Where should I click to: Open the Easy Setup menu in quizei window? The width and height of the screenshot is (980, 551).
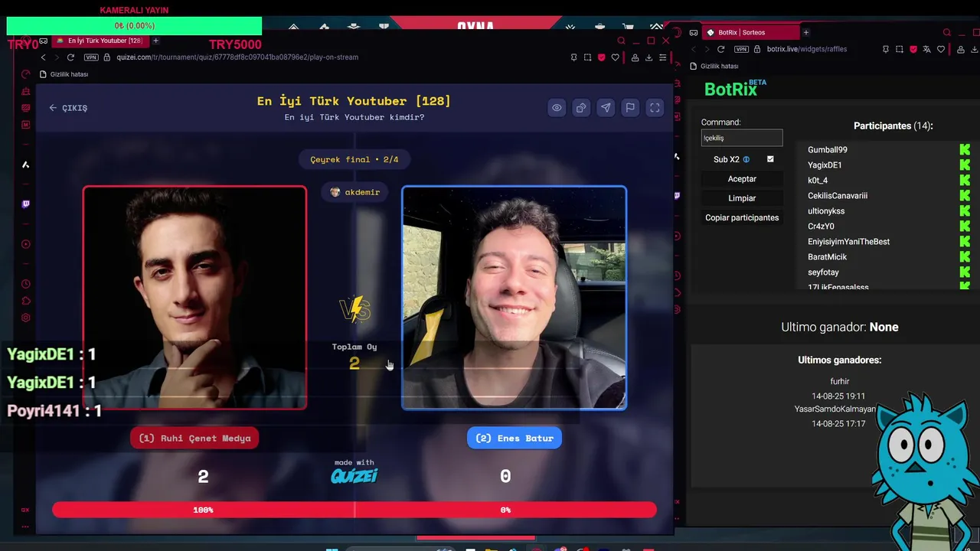[662, 57]
